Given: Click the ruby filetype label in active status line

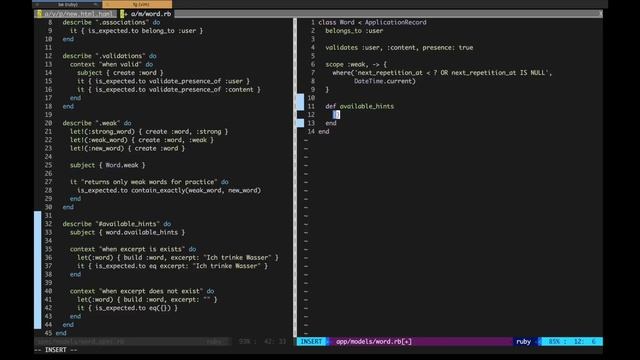Looking at the screenshot, I should click(523, 342).
